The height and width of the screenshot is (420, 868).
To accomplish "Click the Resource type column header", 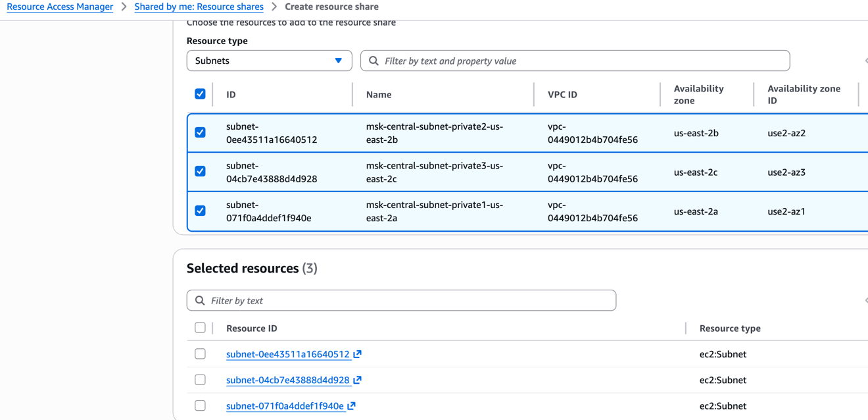I will pos(730,328).
